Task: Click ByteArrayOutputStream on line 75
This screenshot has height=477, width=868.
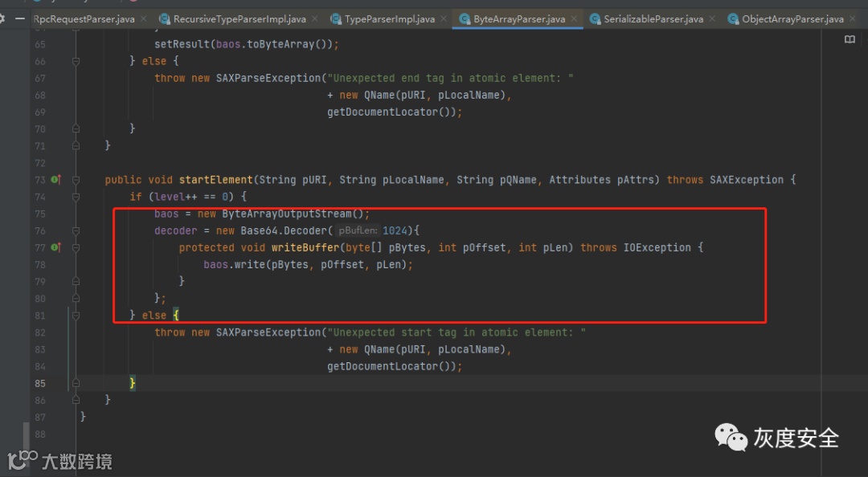Action: coord(286,214)
